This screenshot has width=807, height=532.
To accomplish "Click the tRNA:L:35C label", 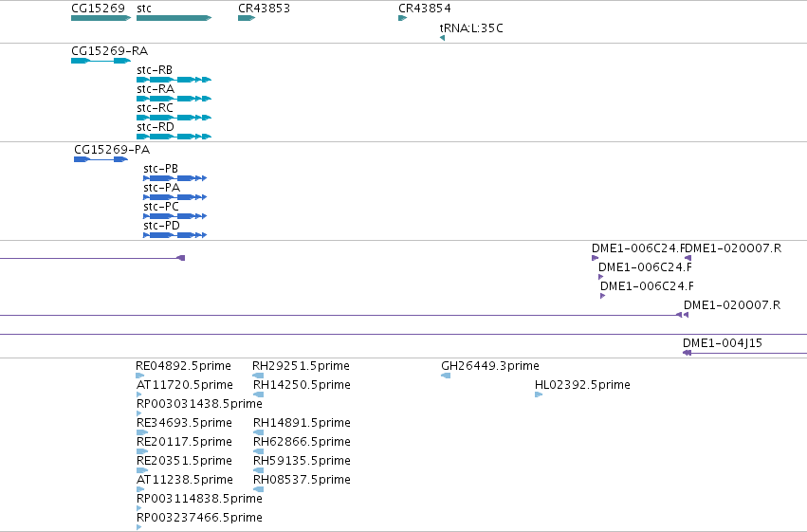I will click(471, 28).
